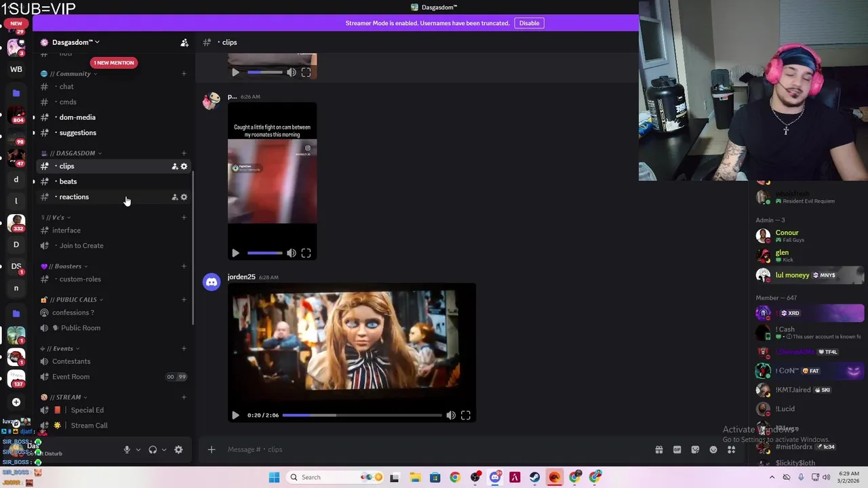Screen dimensions: 868x488
Task: Mute volume on jorden25's video
Action: click(x=451, y=415)
